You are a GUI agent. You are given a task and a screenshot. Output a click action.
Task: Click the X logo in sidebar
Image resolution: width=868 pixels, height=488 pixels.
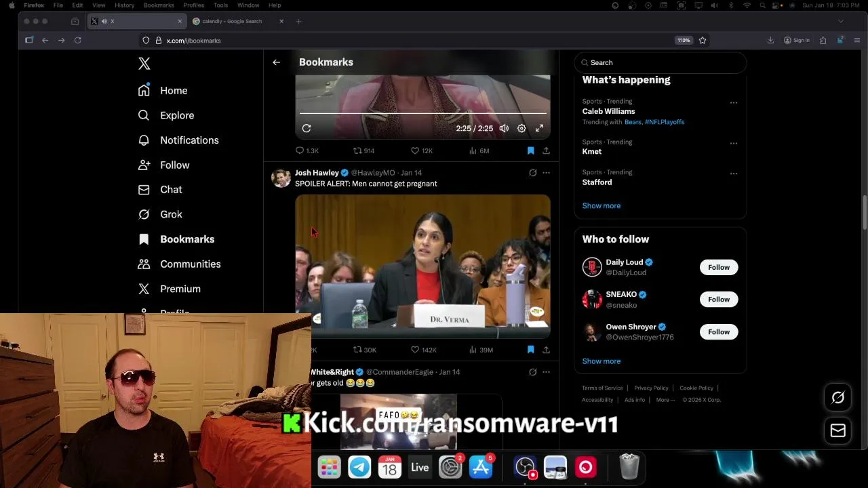[144, 64]
